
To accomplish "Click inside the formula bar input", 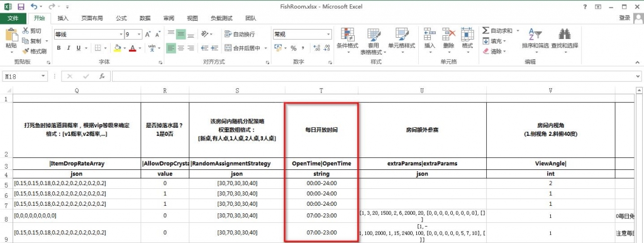I will click(374, 76).
